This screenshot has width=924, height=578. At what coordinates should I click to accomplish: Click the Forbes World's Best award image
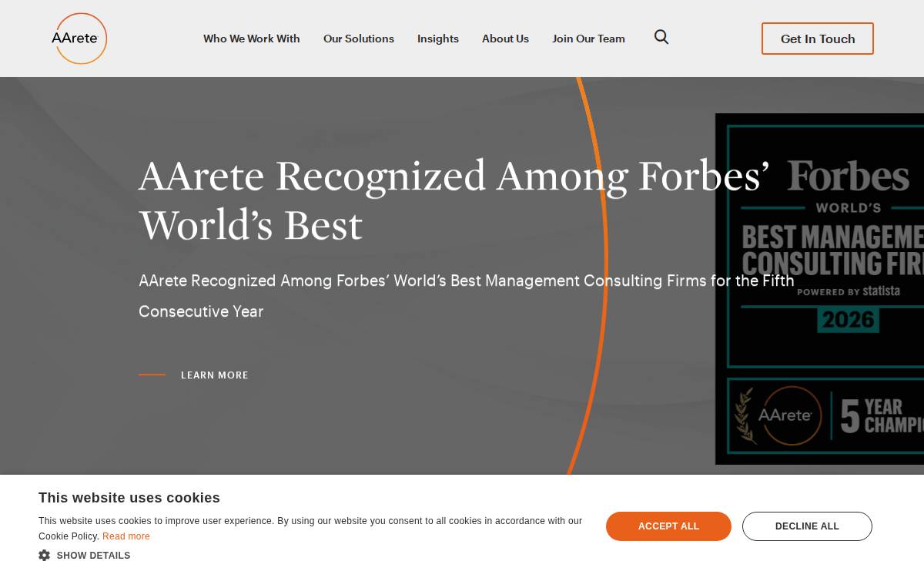point(819,289)
